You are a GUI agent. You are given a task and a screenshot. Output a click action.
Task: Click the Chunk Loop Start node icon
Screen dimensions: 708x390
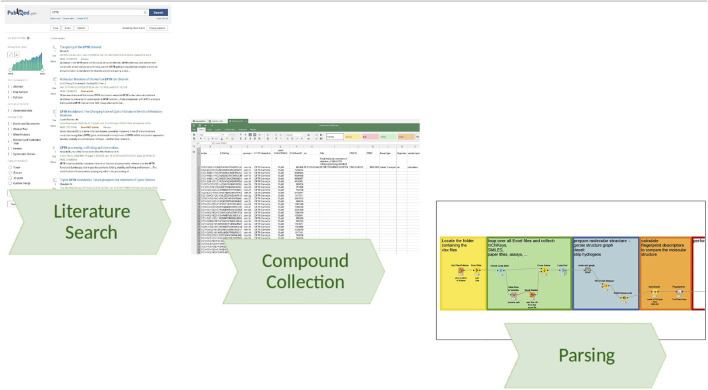tap(500, 271)
